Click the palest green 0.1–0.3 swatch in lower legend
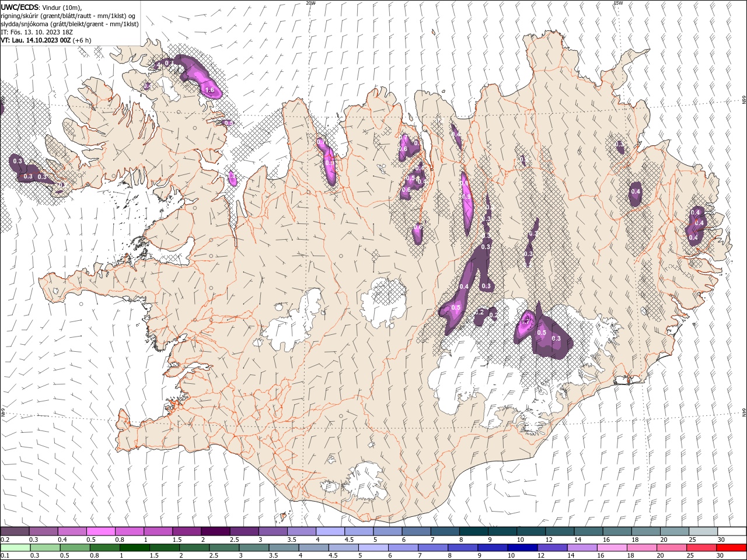This screenshot has height=560, width=747. [15, 548]
